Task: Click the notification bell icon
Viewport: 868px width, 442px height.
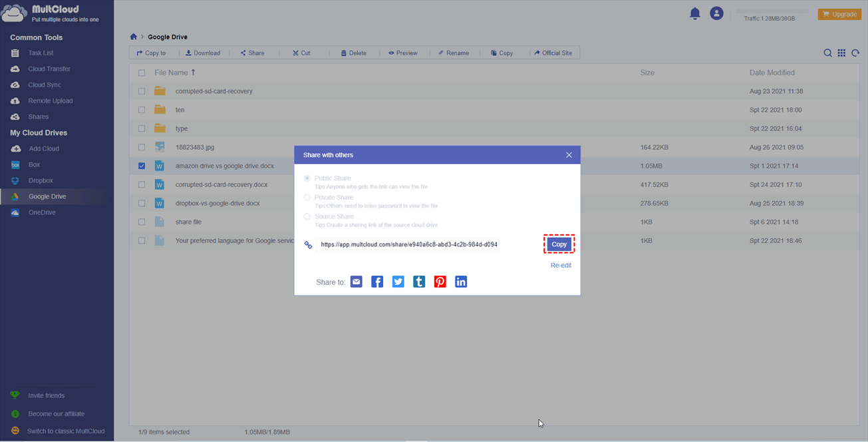Action: click(x=695, y=13)
